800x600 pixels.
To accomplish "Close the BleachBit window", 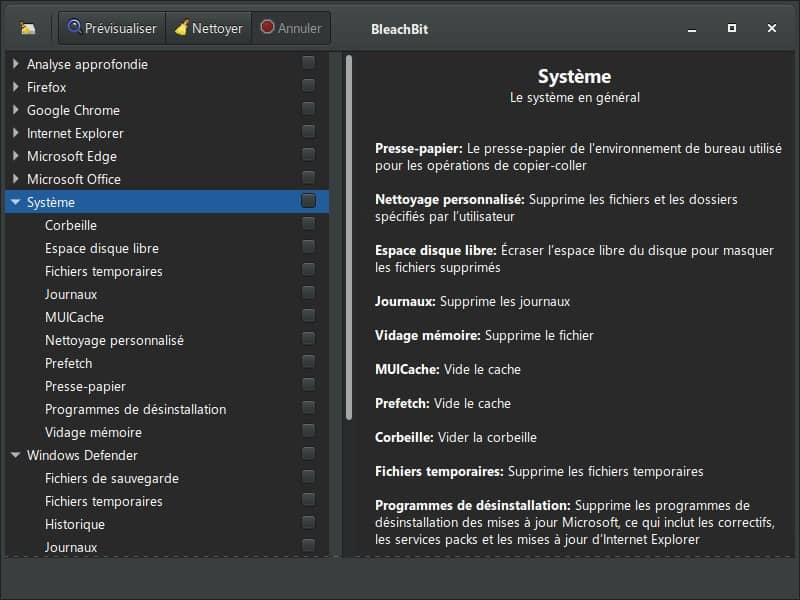I will [772, 28].
